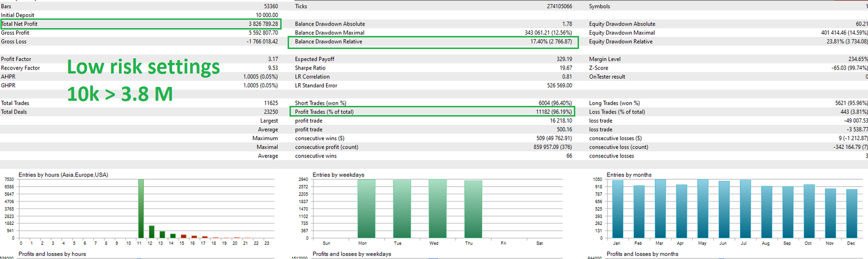This screenshot has width=868, height=259.
Task: Click the Recovery Factor value 9.53
Action: (272, 68)
